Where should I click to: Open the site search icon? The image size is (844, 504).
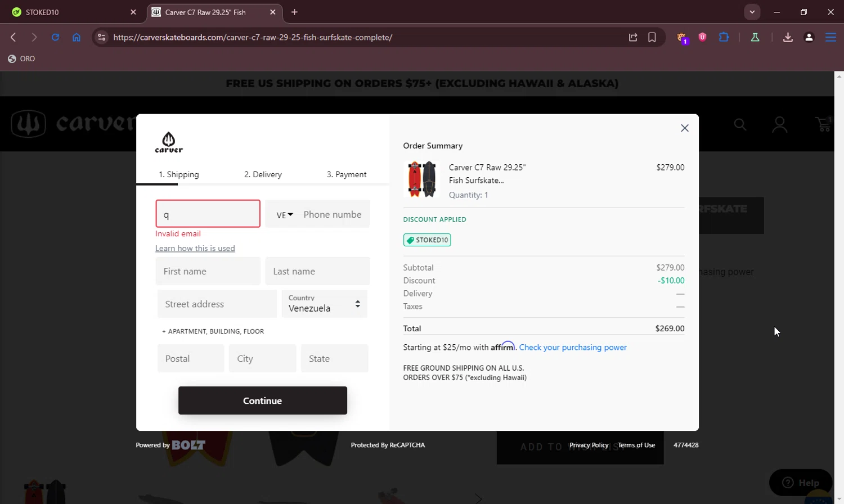[740, 124]
